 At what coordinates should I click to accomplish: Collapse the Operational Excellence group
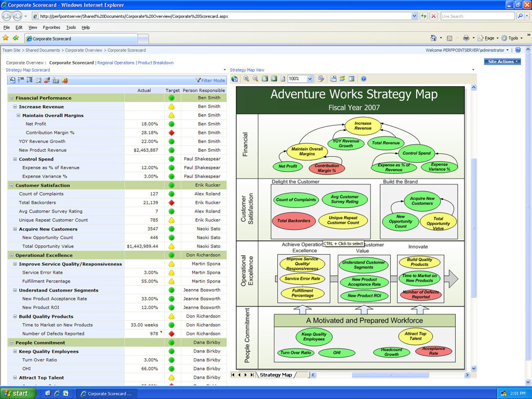12,255
